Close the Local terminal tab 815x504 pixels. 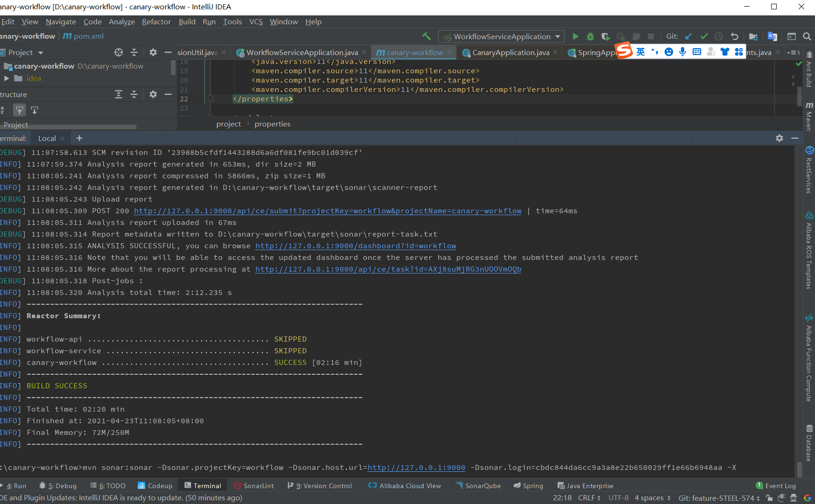62,139
